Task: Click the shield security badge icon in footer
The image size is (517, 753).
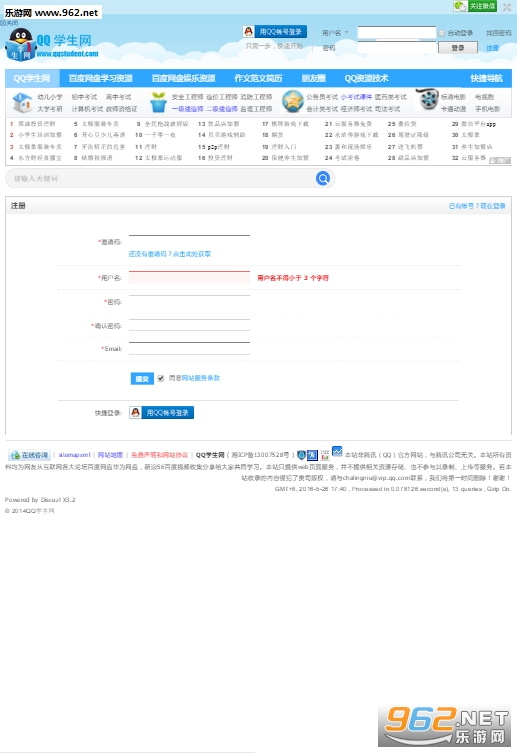Action: [x=301, y=455]
